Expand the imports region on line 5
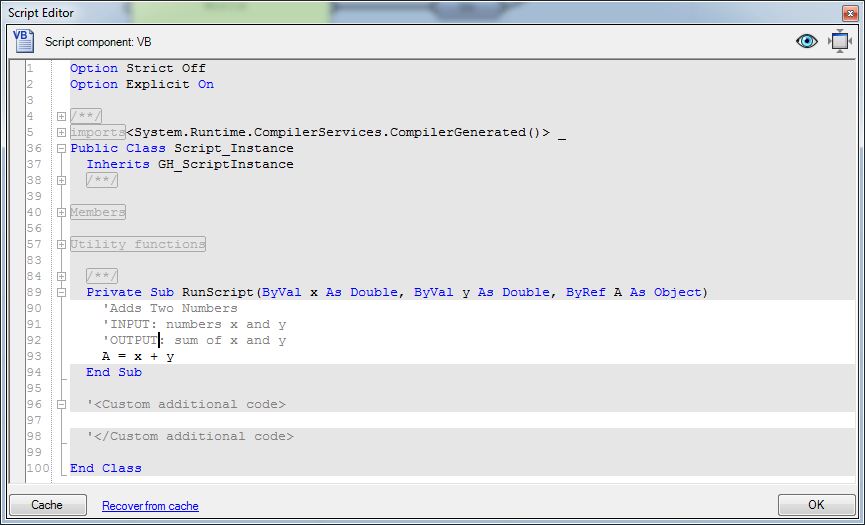865x525 pixels. click(x=61, y=132)
